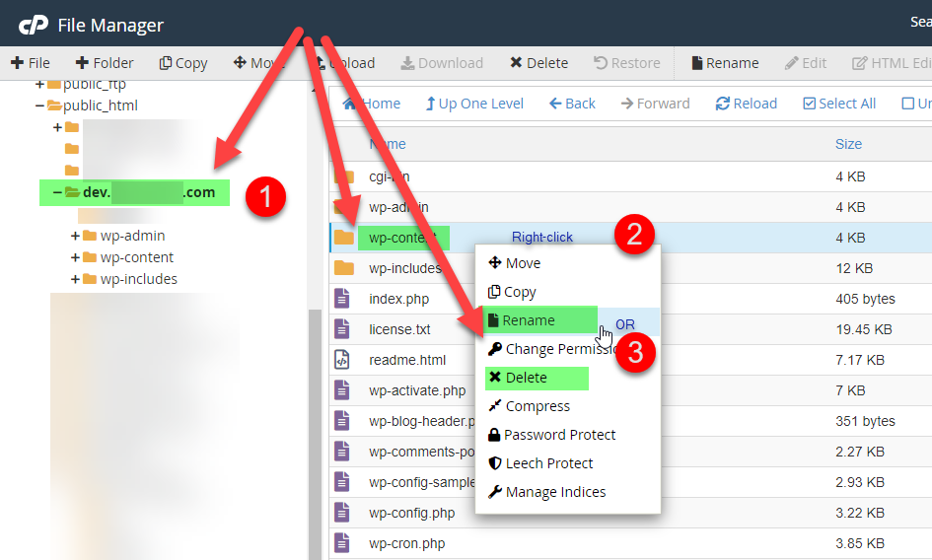
Task: Click the license.txt file icon
Action: (342, 329)
